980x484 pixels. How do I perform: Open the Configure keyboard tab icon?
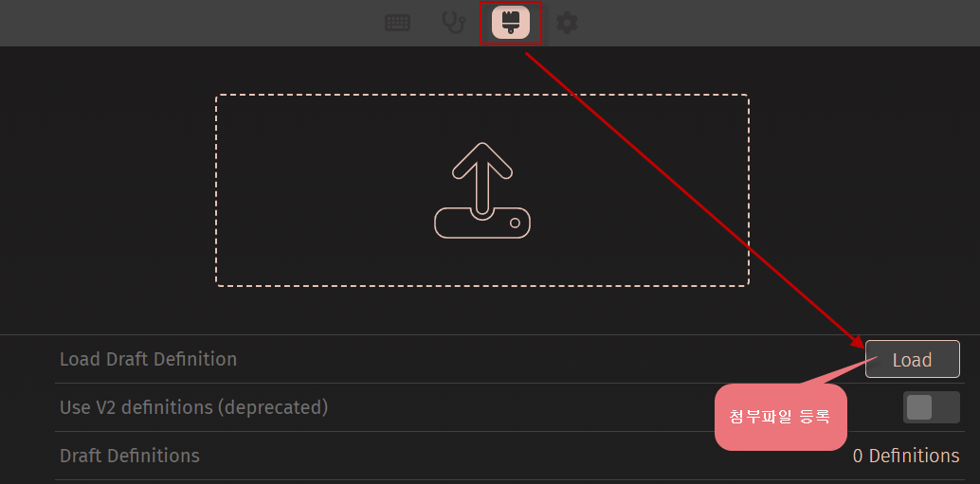397,23
